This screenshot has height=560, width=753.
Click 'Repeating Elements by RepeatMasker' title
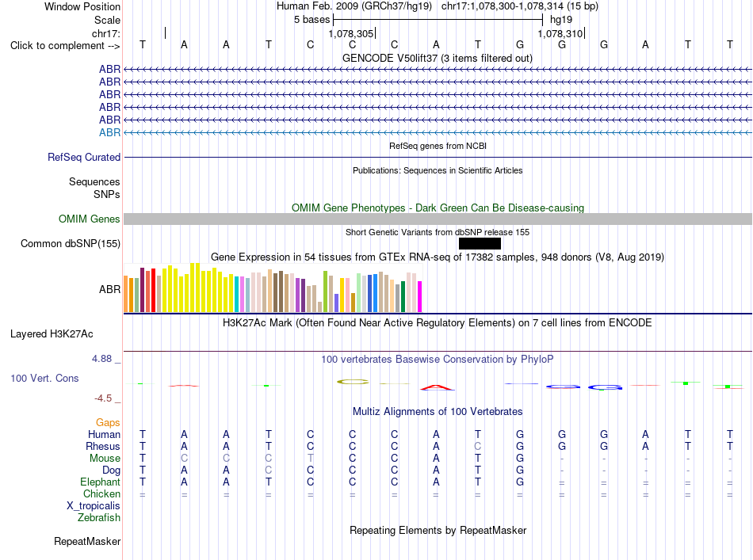(438, 530)
